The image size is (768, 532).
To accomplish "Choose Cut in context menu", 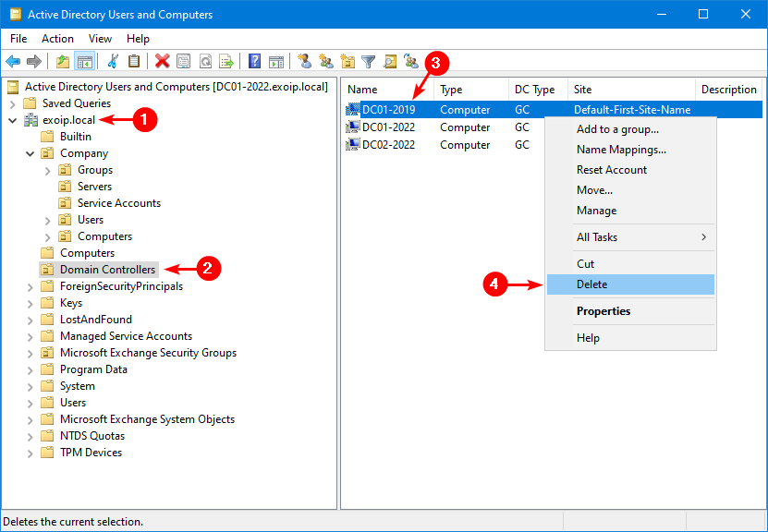I will (630, 264).
